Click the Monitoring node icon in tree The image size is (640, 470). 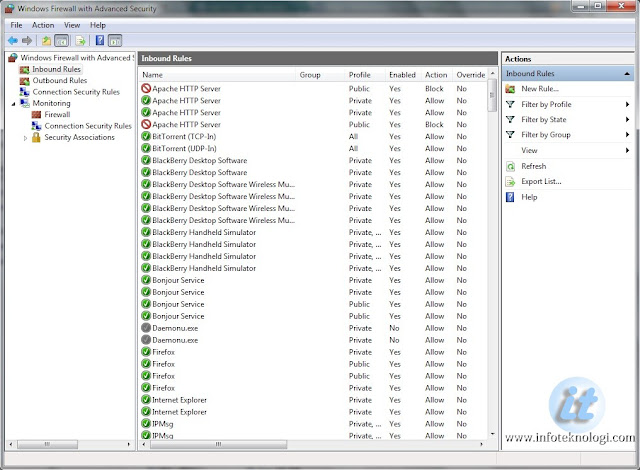click(x=25, y=103)
